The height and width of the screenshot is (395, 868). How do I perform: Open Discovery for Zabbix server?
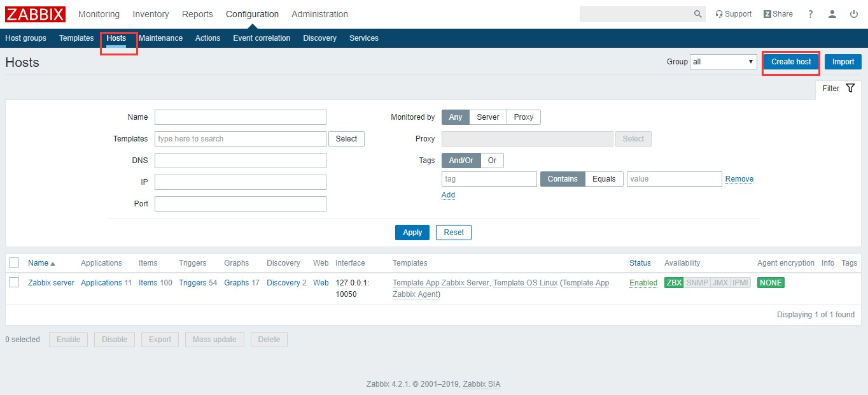coord(283,283)
